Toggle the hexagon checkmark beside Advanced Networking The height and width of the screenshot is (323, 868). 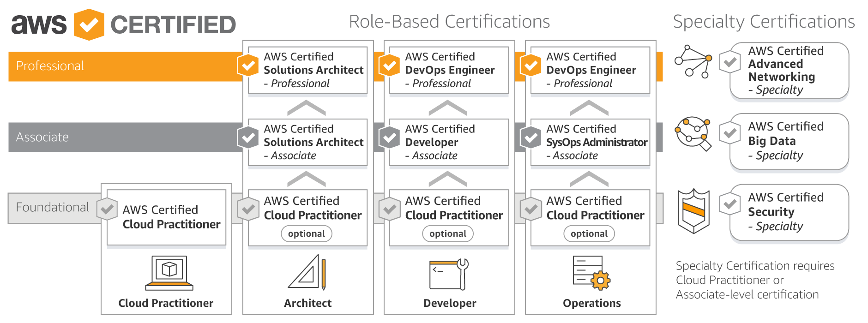729,62
